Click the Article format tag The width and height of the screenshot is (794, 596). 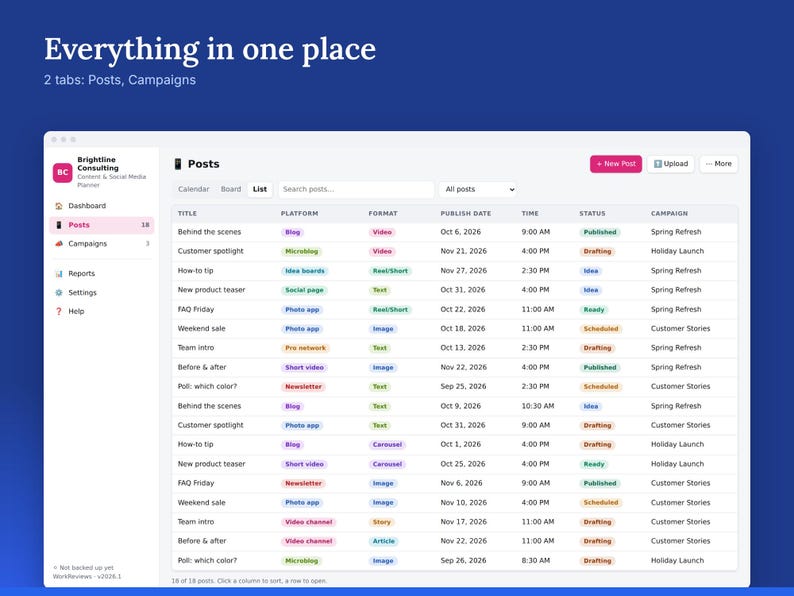pos(383,541)
